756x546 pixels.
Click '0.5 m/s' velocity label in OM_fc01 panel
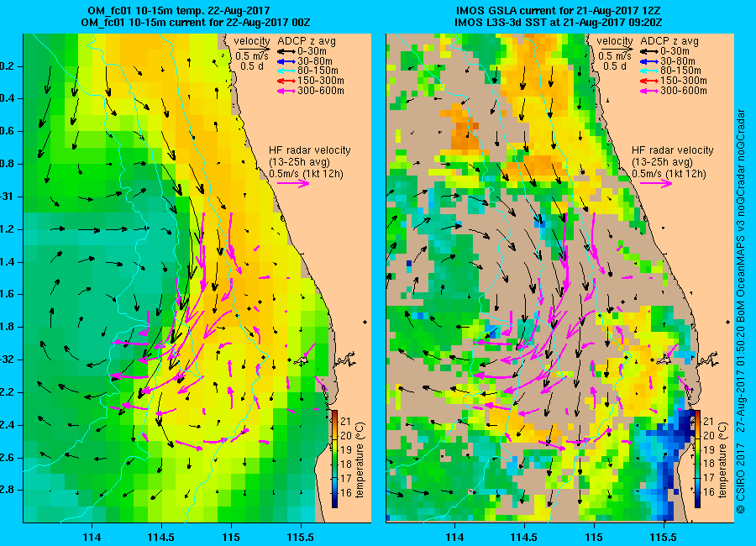pyautogui.click(x=251, y=56)
